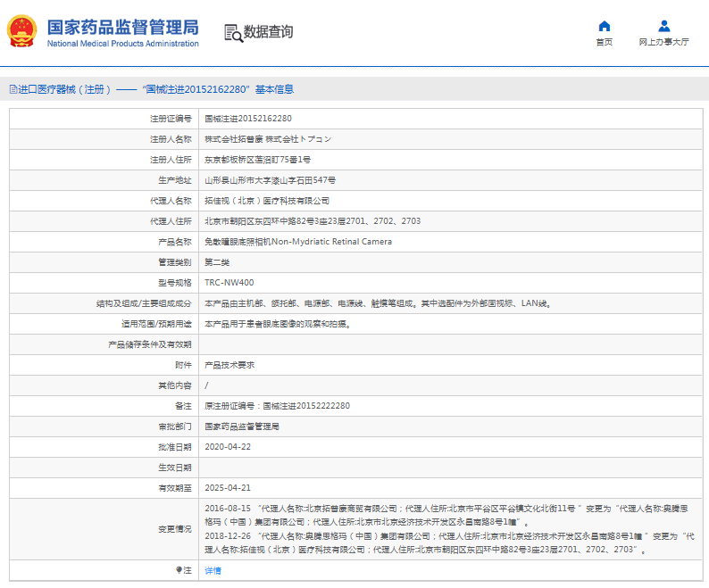Click the 注册证编号 row label
The width and height of the screenshot is (709, 588).
coord(171,119)
